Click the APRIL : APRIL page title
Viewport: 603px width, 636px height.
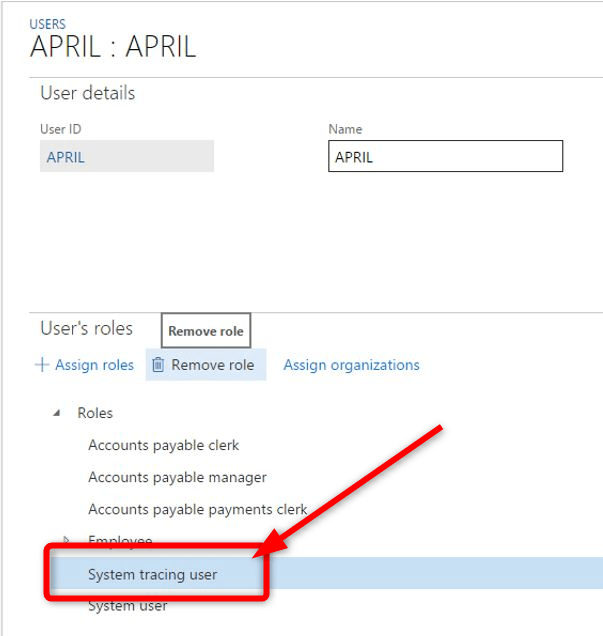pyautogui.click(x=113, y=48)
